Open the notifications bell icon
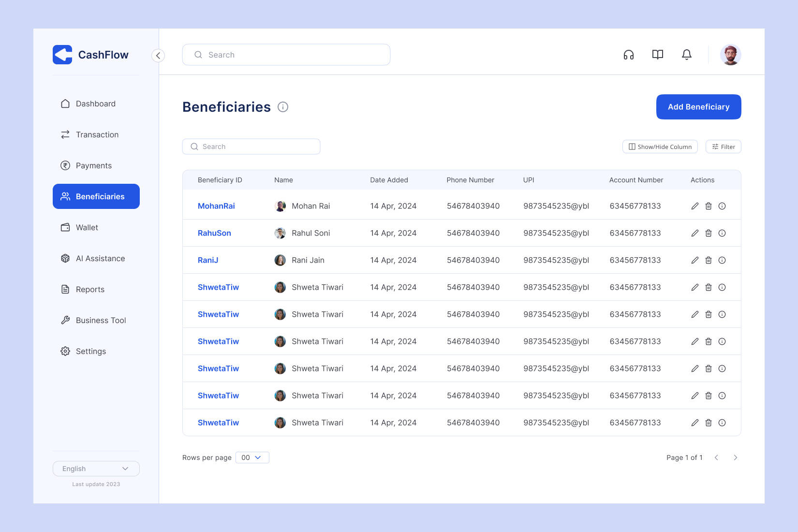The height and width of the screenshot is (532, 798). tap(687, 55)
